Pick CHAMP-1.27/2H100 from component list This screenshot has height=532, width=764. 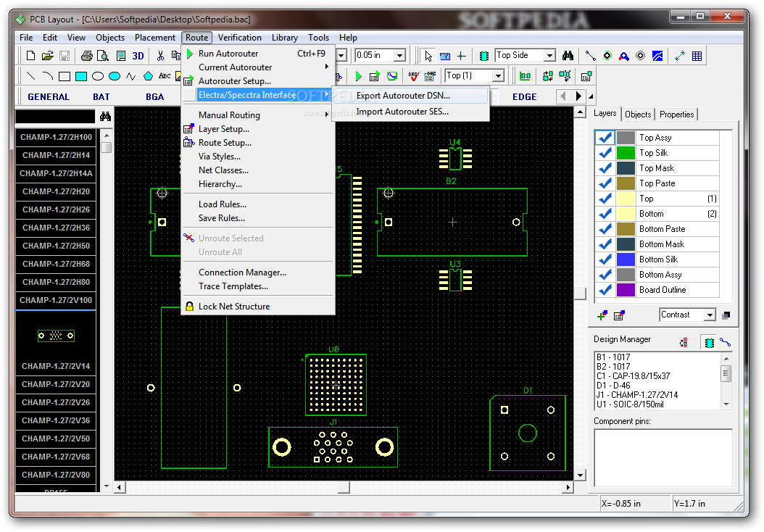(x=56, y=138)
